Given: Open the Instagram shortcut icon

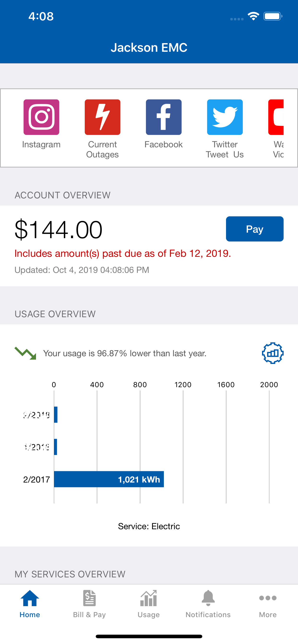Looking at the screenshot, I should 41,117.
